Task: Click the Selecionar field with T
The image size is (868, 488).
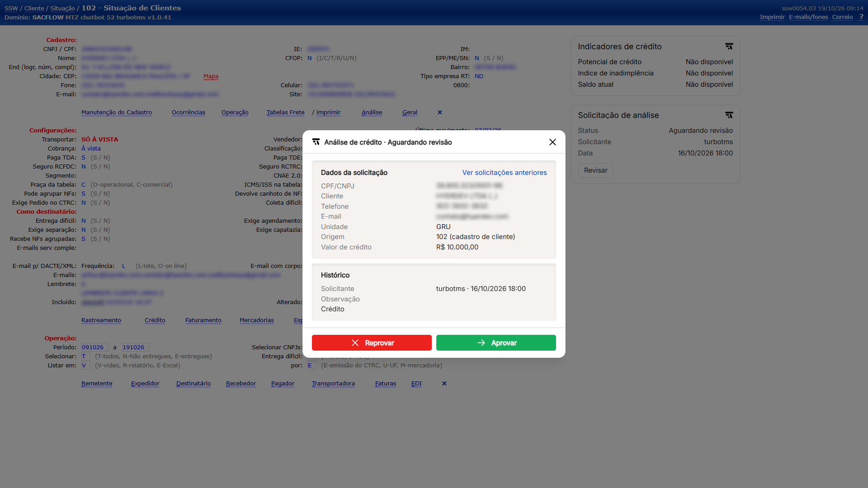Action: tap(85, 357)
